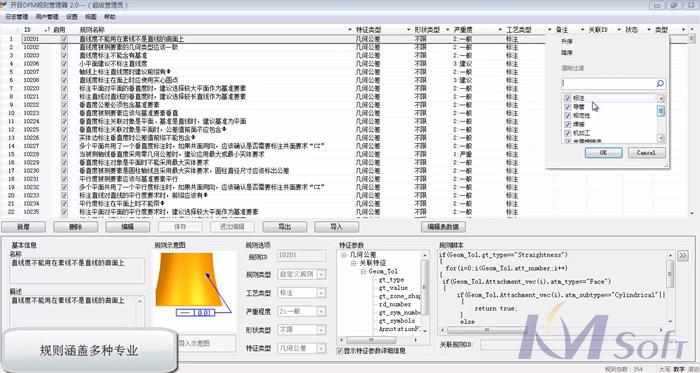Toggle the 规范性 filter checkbox
The width and height of the screenshot is (700, 373).
tap(567, 116)
